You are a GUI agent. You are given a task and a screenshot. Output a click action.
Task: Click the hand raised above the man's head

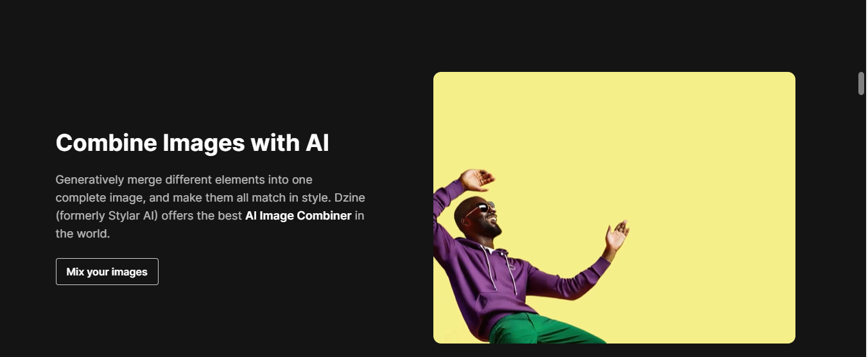tap(477, 178)
